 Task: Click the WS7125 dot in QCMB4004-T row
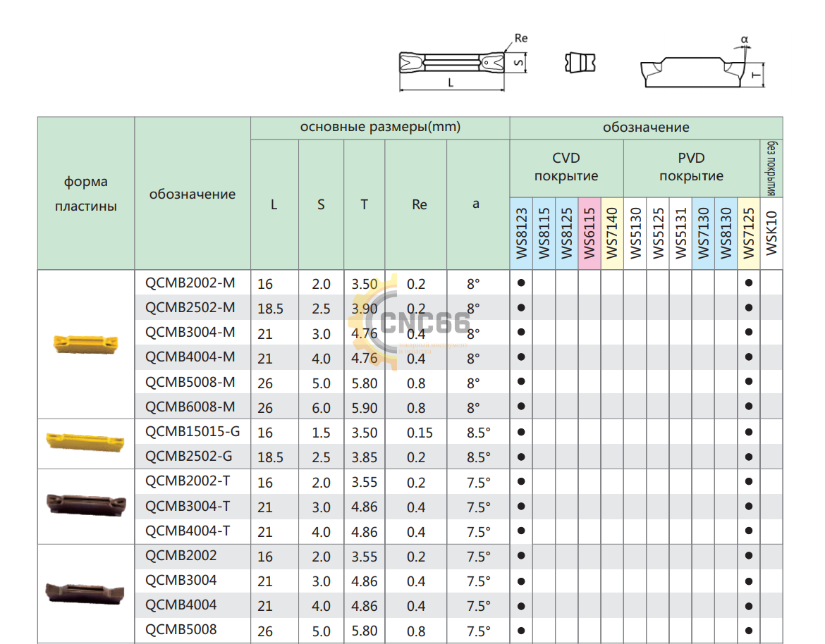click(749, 531)
